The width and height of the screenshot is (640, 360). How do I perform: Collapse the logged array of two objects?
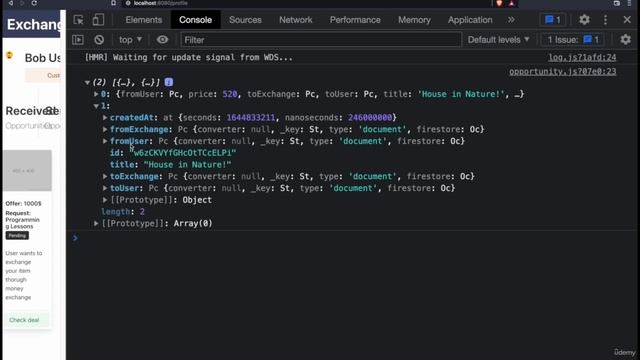[87, 82]
